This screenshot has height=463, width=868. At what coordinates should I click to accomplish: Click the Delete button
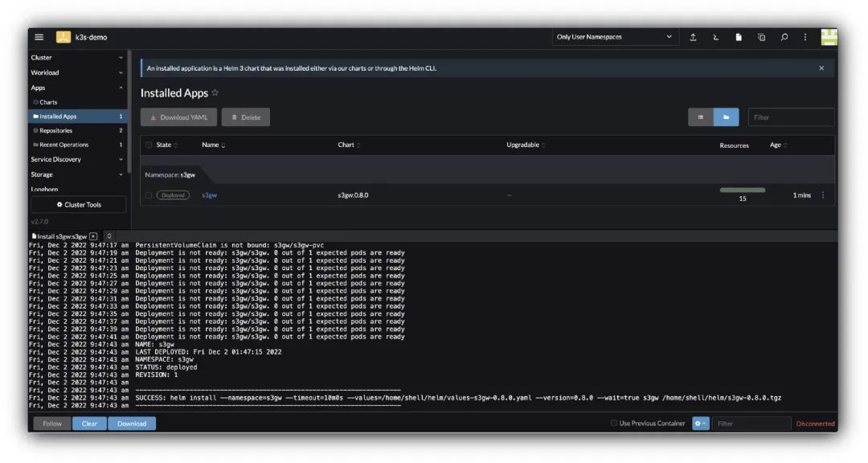(x=246, y=117)
